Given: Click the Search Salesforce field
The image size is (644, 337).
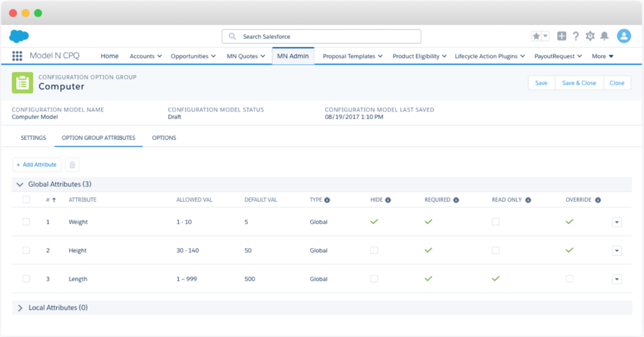Looking at the screenshot, I should [322, 36].
